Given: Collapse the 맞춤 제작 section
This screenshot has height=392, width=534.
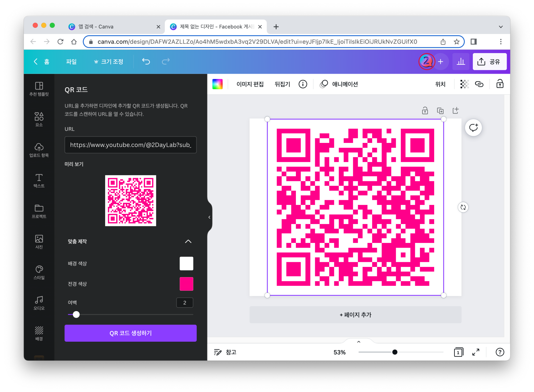Looking at the screenshot, I should pos(188,241).
